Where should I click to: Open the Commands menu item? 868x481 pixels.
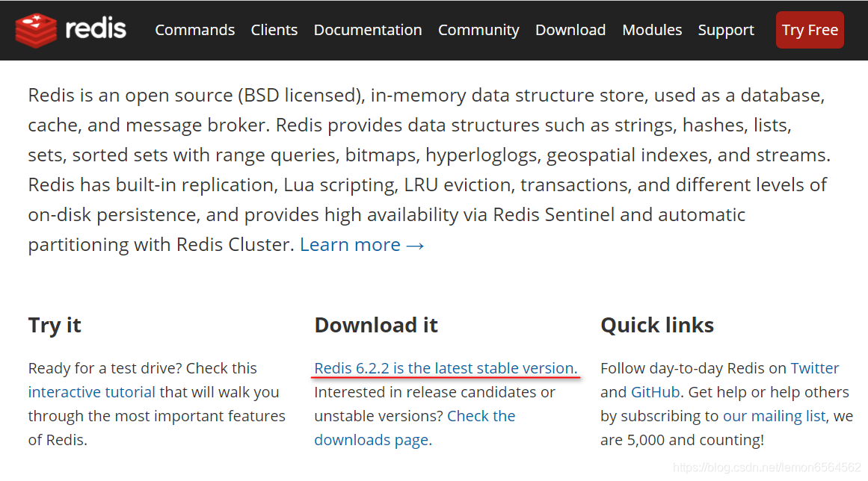[195, 30]
